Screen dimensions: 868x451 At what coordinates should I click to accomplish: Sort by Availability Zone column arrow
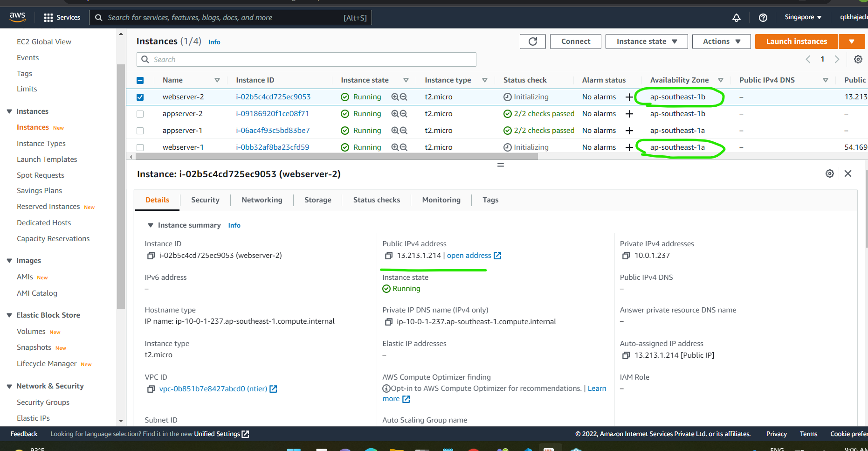coord(721,80)
